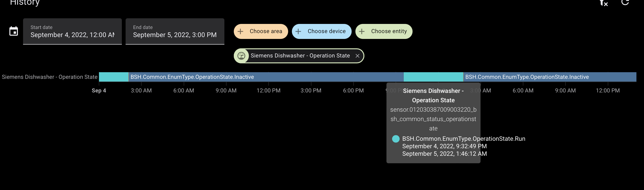Image resolution: width=644 pixels, height=190 pixels.
Task: Click the dishwasher icon on the entity chip
Action: click(x=241, y=56)
